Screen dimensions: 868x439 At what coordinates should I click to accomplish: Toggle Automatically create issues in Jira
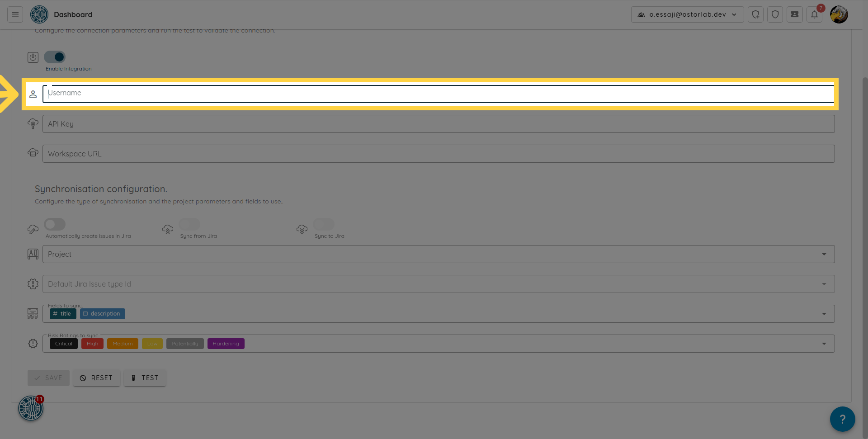point(55,224)
